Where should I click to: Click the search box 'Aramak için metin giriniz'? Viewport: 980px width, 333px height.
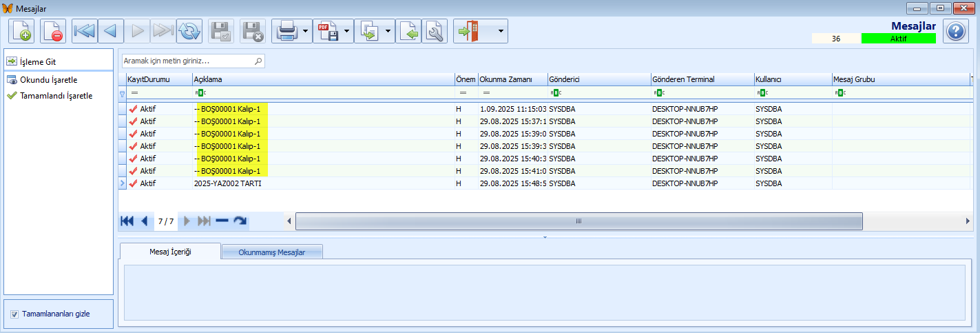point(188,61)
